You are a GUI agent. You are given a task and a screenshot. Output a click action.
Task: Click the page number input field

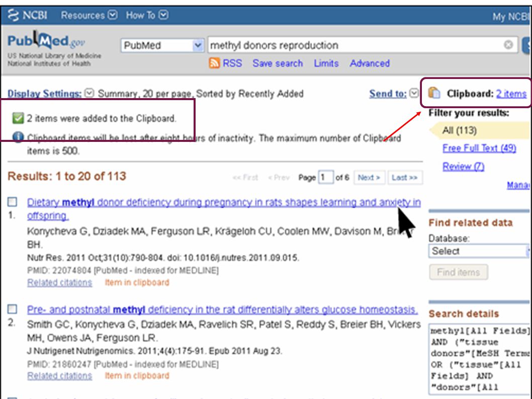(326, 177)
